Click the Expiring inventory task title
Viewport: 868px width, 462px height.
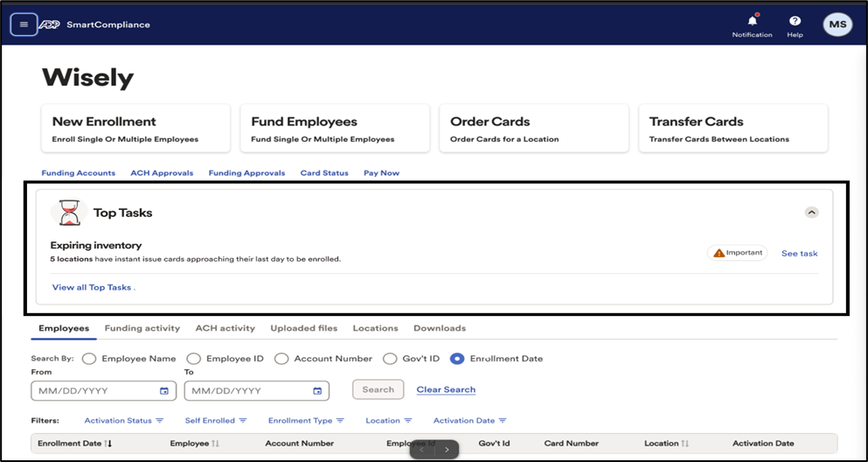point(96,245)
